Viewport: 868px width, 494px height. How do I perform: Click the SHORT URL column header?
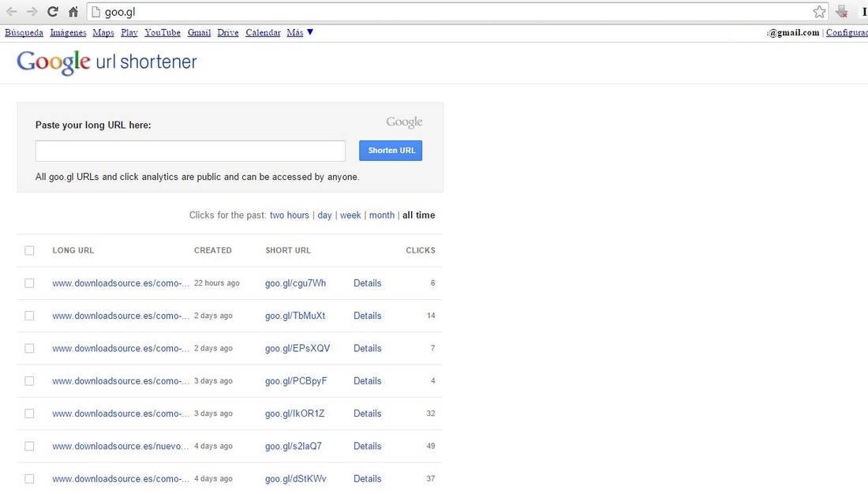(x=288, y=250)
